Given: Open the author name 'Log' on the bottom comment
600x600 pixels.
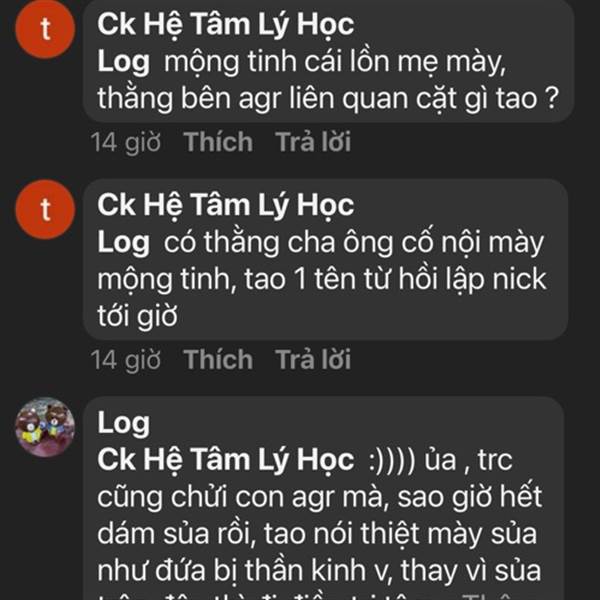Looking at the screenshot, I should (123, 424).
